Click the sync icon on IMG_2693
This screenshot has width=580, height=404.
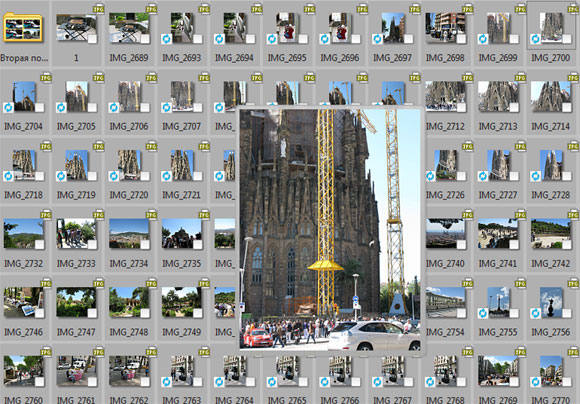166,39
